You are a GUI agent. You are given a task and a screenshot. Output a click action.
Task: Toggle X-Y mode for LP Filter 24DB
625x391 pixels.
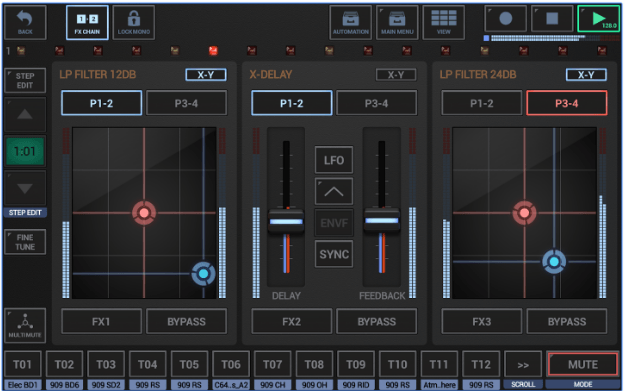586,75
